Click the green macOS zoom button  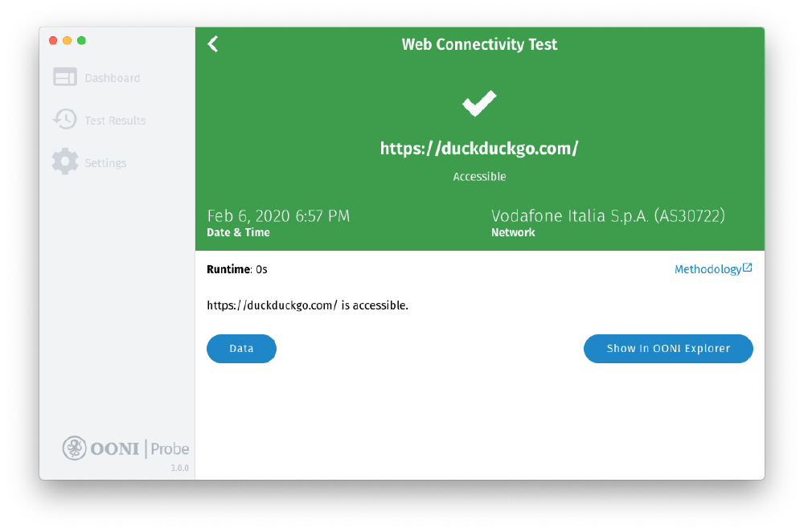pyautogui.click(x=81, y=39)
